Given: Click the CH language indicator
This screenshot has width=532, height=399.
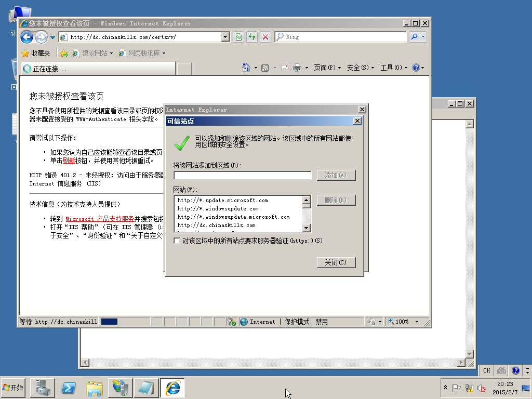Looking at the screenshot, I should pos(486,370).
